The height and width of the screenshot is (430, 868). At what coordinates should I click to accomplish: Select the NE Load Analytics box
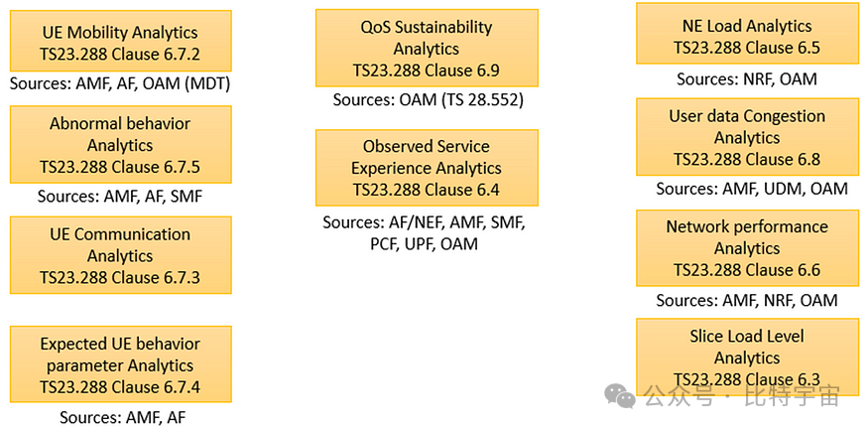click(747, 36)
